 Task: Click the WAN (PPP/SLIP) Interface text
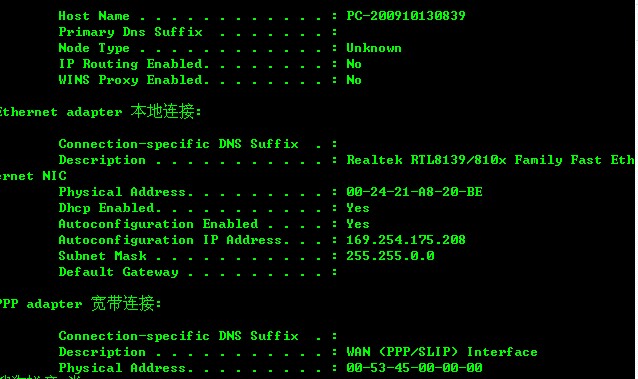(442, 352)
